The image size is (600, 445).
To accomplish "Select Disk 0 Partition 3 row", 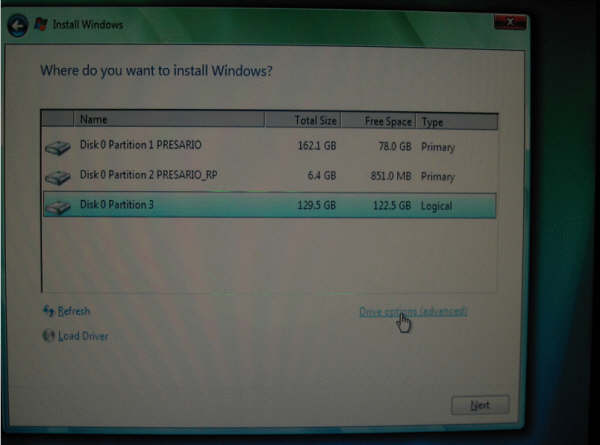I will tap(269, 205).
